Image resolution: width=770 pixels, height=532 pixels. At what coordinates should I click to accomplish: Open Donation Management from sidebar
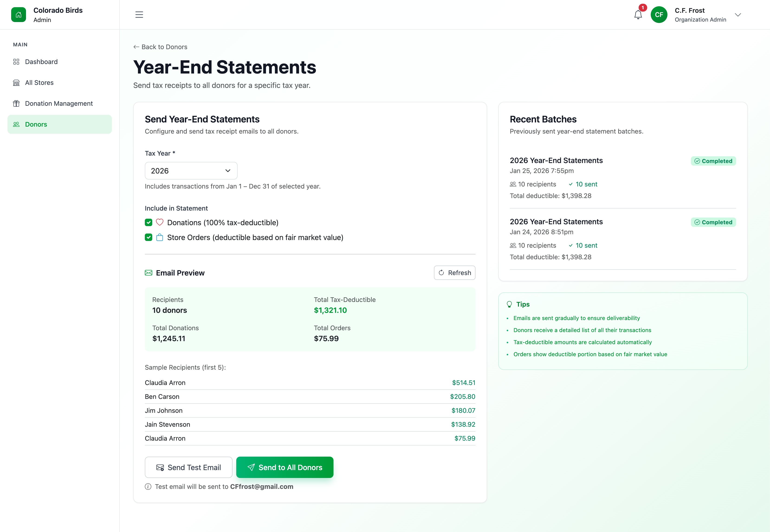coord(59,103)
